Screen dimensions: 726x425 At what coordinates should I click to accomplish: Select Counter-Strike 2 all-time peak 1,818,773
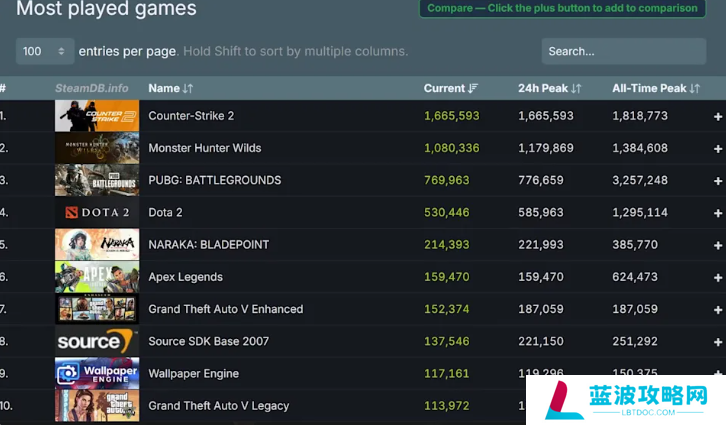[640, 116]
